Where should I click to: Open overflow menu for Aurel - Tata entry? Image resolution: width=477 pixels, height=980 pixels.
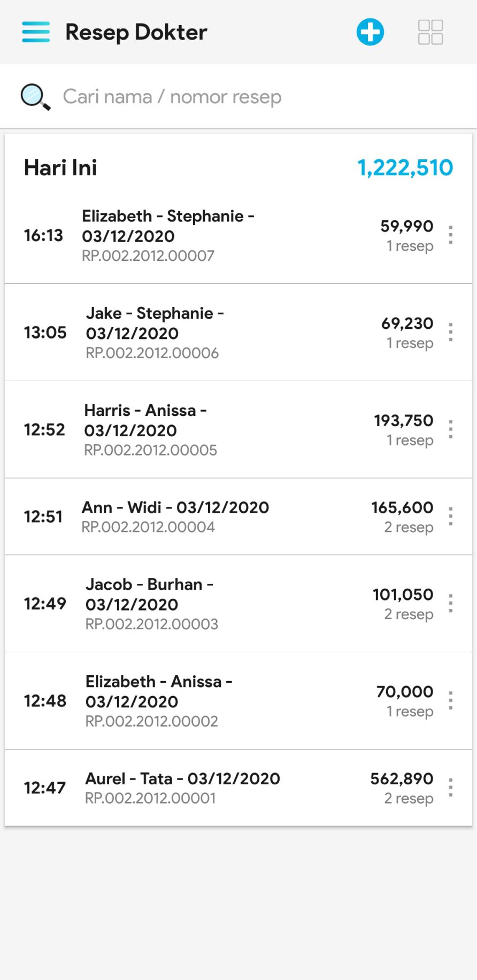(451, 788)
